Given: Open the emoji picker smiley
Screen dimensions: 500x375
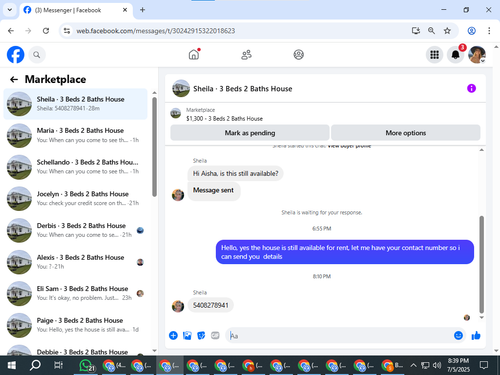Looking at the screenshot, I should tap(458, 335).
